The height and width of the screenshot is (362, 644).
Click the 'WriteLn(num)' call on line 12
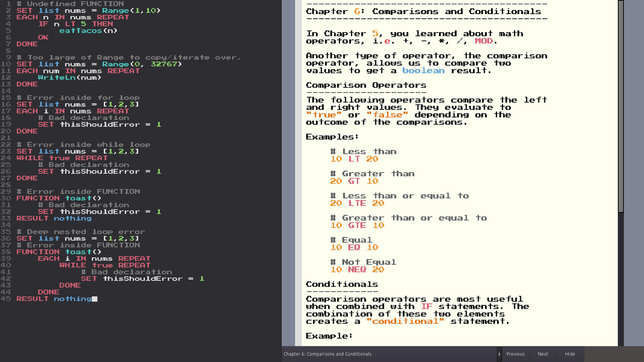(x=69, y=78)
